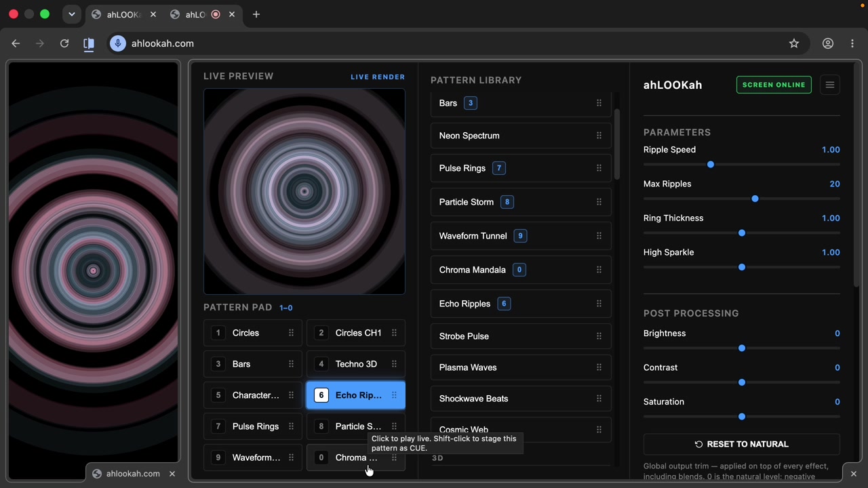Open a new browser tab
Image resolution: width=868 pixels, height=488 pixels.
coord(256,14)
